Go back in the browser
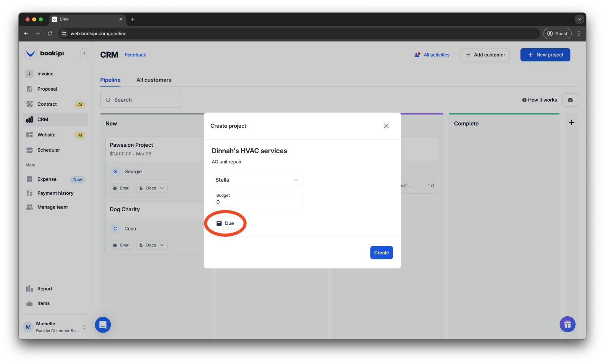This screenshot has width=605, height=364. (x=26, y=33)
